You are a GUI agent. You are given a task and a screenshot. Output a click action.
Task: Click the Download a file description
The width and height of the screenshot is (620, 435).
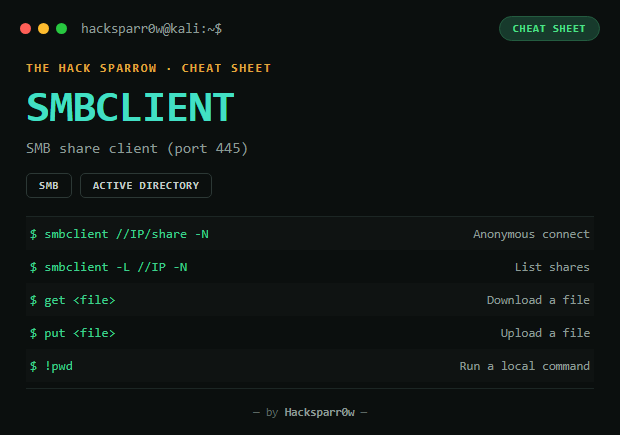(x=538, y=300)
